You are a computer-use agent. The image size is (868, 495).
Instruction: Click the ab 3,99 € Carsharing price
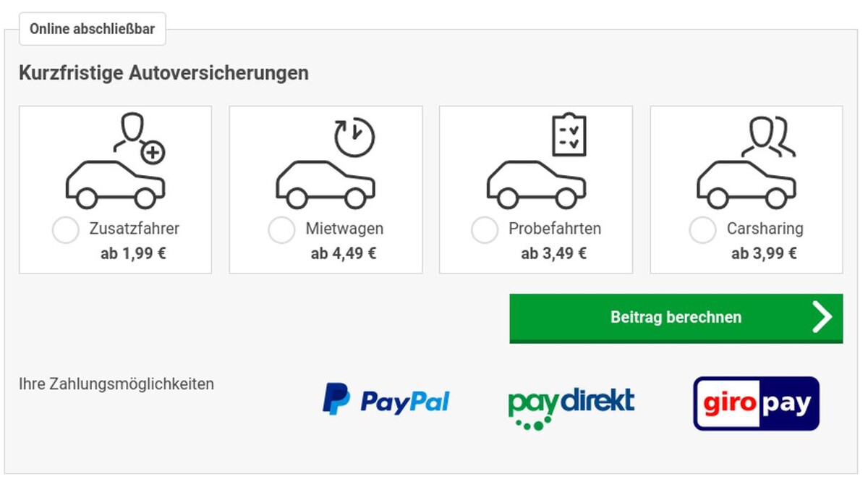point(765,253)
